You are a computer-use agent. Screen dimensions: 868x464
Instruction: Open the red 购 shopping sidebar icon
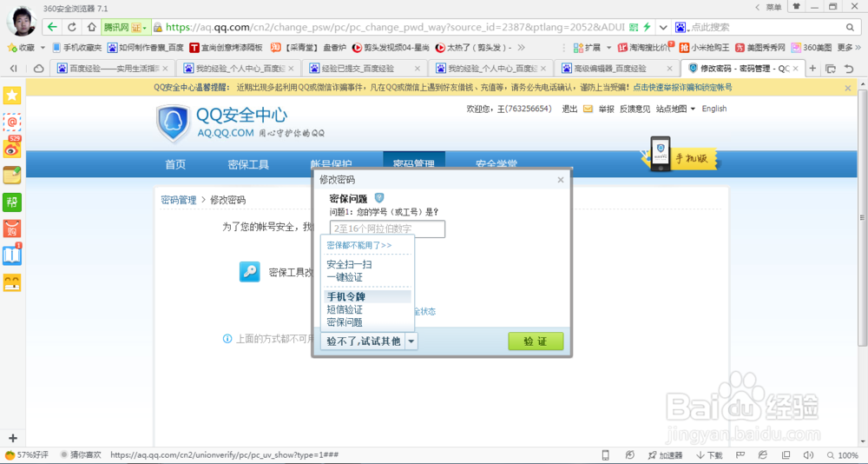(x=12, y=229)
